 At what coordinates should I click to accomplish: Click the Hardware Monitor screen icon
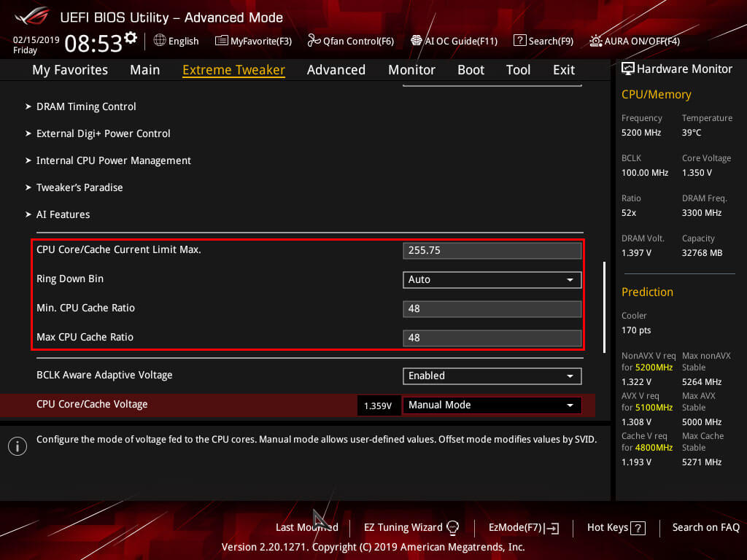[628, 69]
